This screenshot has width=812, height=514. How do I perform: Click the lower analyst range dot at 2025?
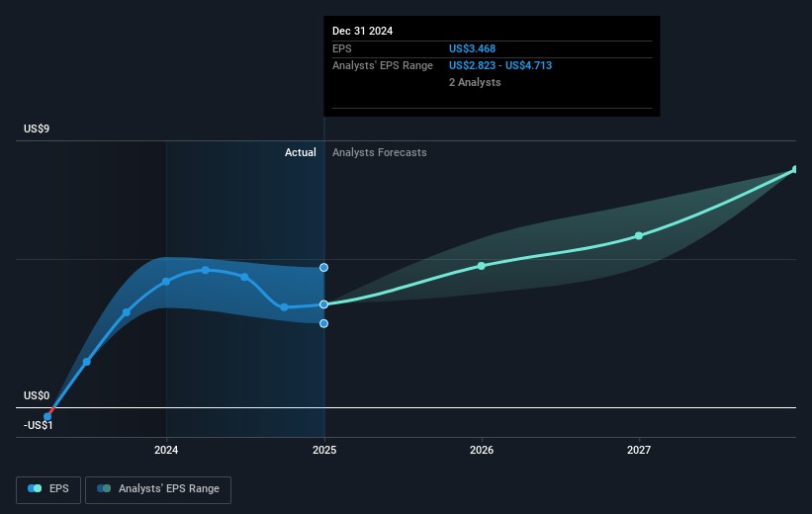pyautogui.click(x=323, y=323)
